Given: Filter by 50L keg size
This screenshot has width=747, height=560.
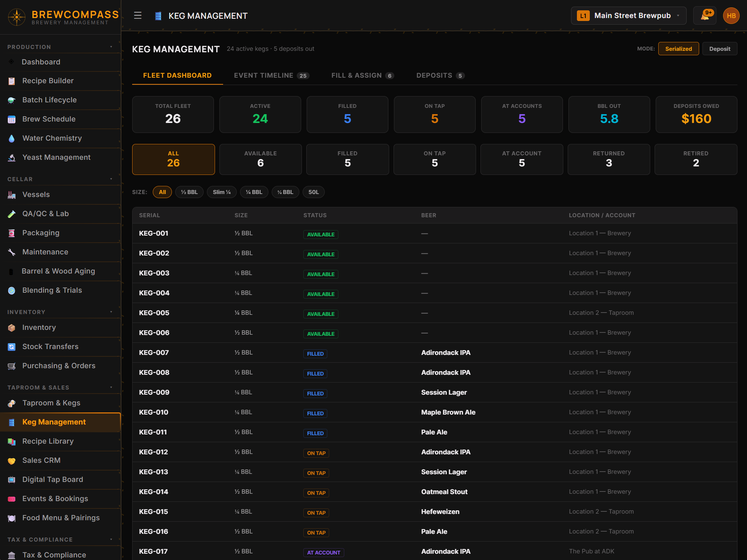Looking at the screenshot, I should click(x=313, y=192).
